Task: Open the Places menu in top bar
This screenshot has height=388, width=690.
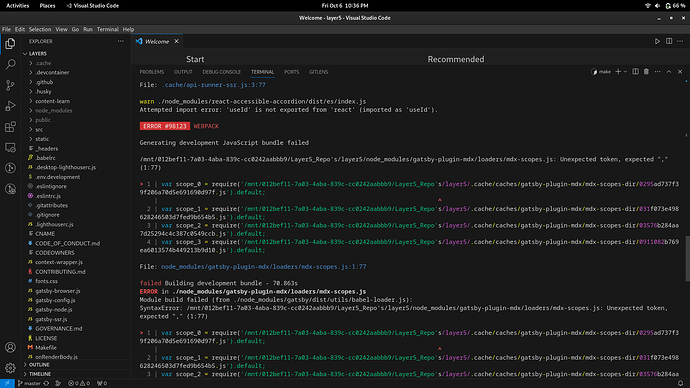Action: pyautogui.click(x=47, y=6)
